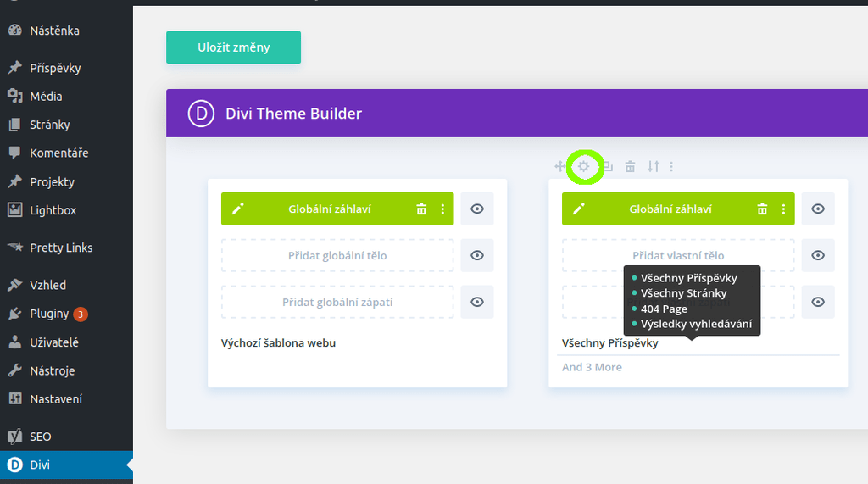This screenshot has width=868, height=484.
Task: Click the Divi Theme Builder title
Action: point(293,114)
